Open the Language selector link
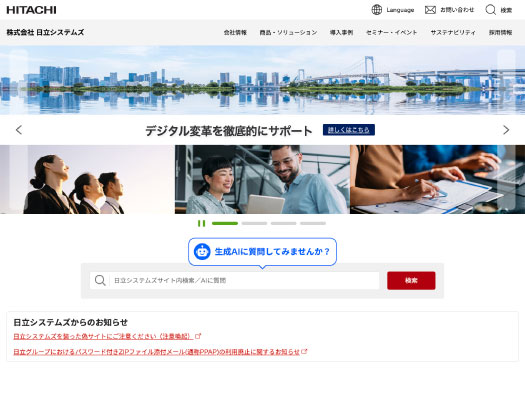Screen dimensions: 525x400 (x=400, y=10)
